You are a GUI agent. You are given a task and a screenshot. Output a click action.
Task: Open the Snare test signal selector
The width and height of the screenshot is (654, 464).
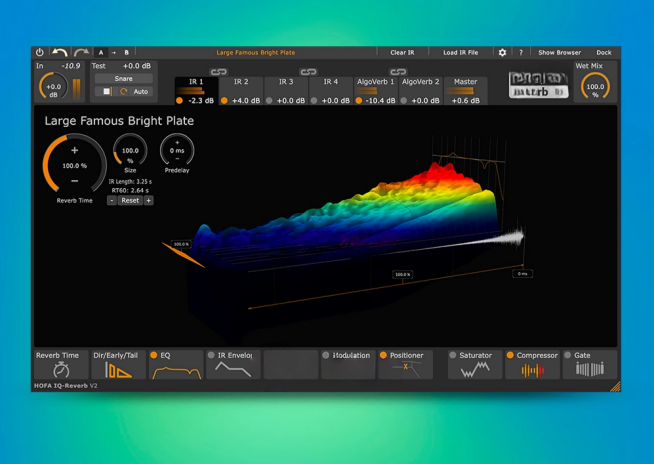pyautogui.click(x=123, y=78)
